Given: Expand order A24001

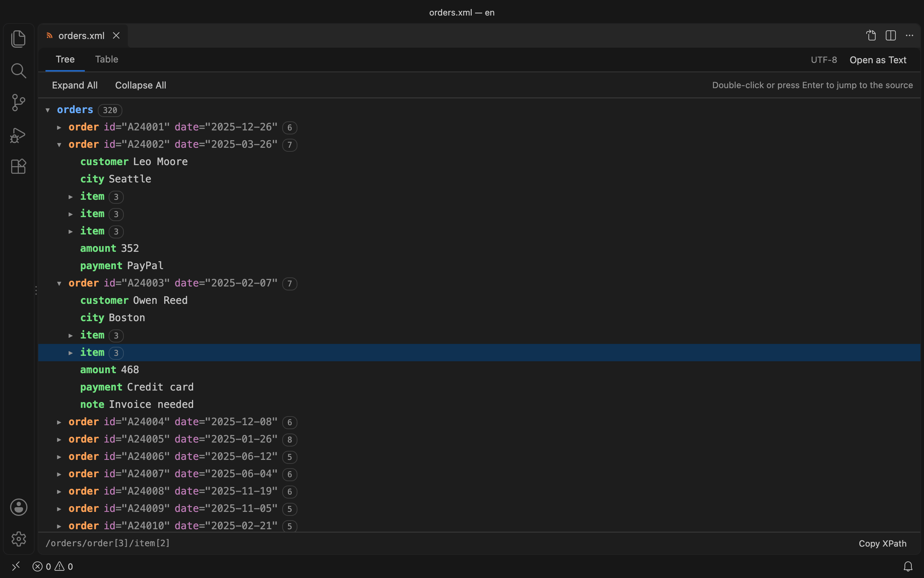Looking at the screenshot, I should pos(59,127).
